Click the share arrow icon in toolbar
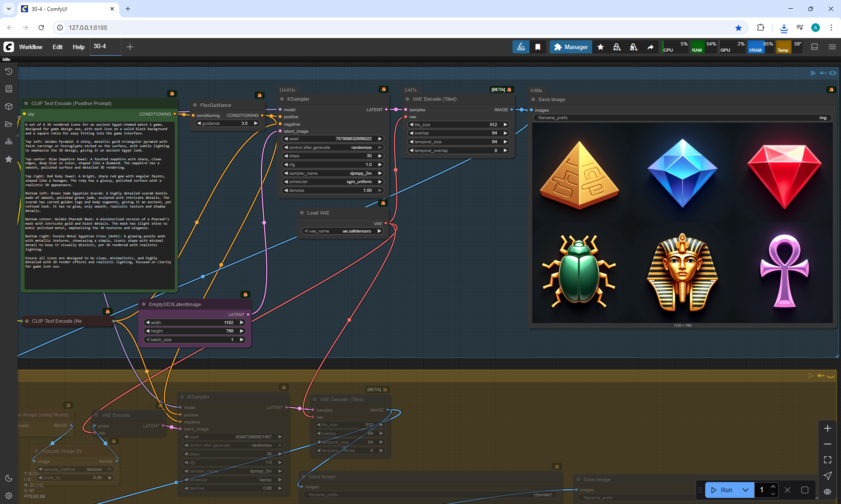 click(650, 47)
